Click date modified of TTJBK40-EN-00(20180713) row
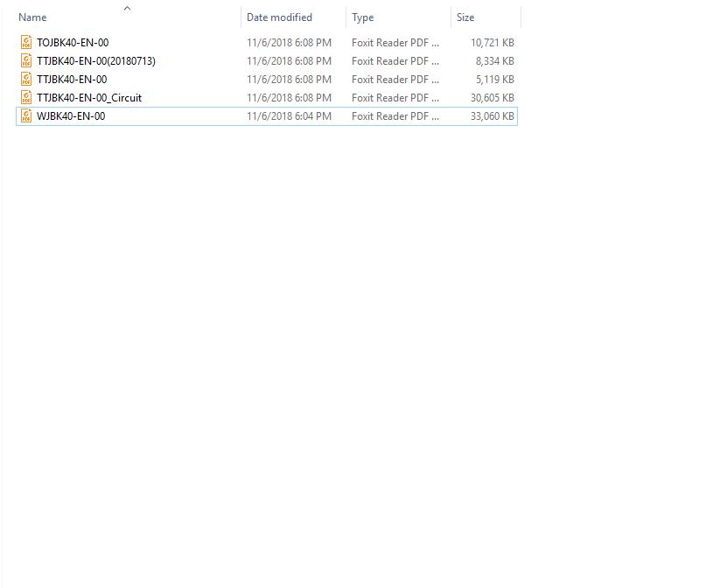This screenshot has width=706, height=588. click(289, 60)
